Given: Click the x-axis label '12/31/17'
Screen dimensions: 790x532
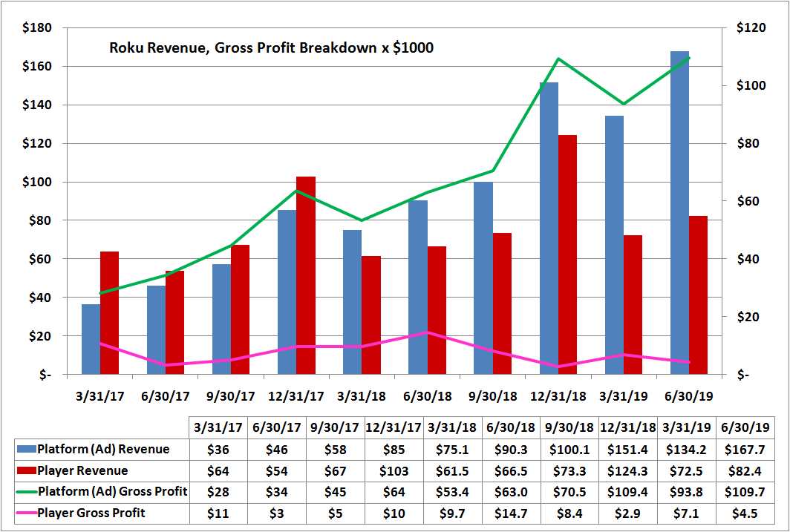Looking at the screenshot, I should pyautogui.click(x=296, y=396).
